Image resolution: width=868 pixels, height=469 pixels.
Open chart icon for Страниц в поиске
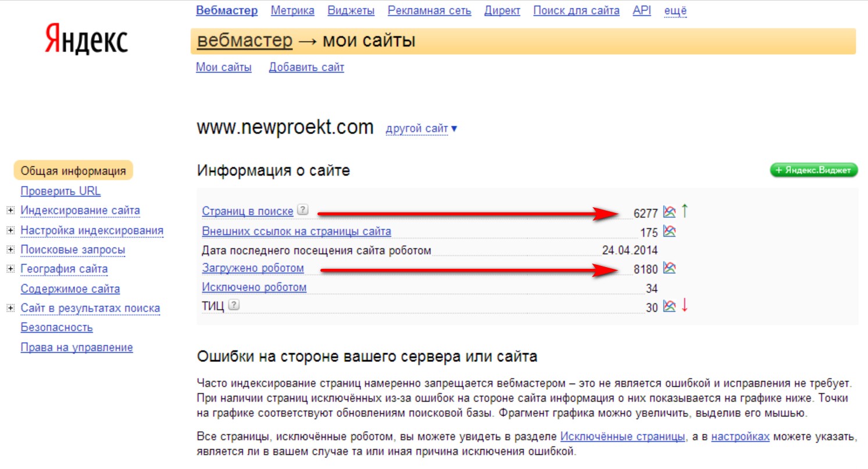pos(669,212)
